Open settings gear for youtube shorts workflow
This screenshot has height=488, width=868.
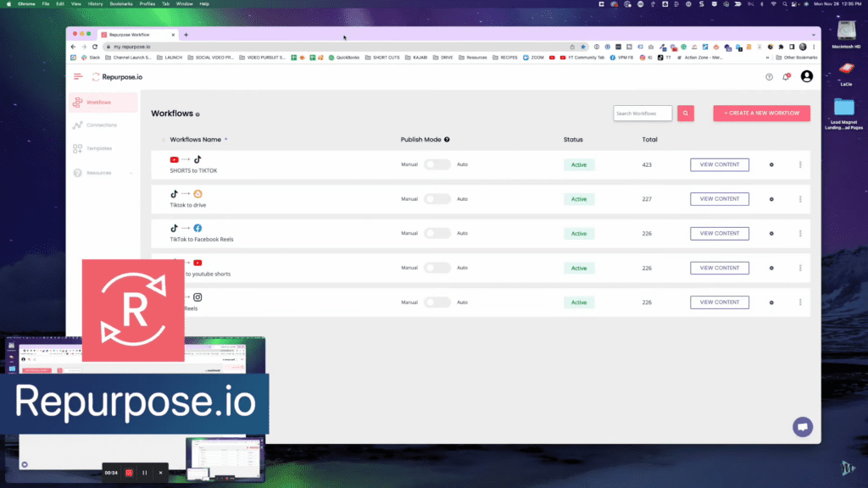pos(771,269)
